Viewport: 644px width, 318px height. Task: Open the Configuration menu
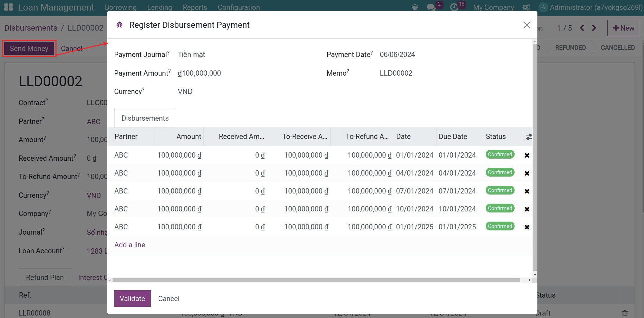point(239,7)
